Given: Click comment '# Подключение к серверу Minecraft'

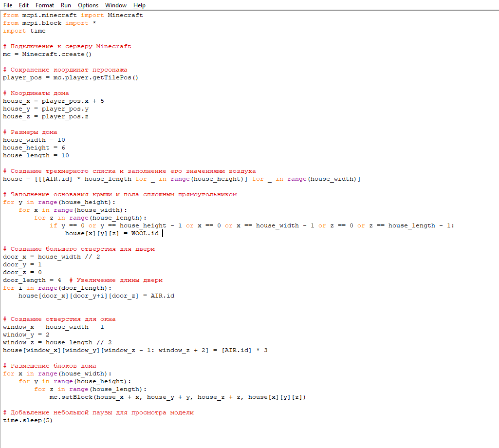Looking at the screenshot, I should 67,46.
